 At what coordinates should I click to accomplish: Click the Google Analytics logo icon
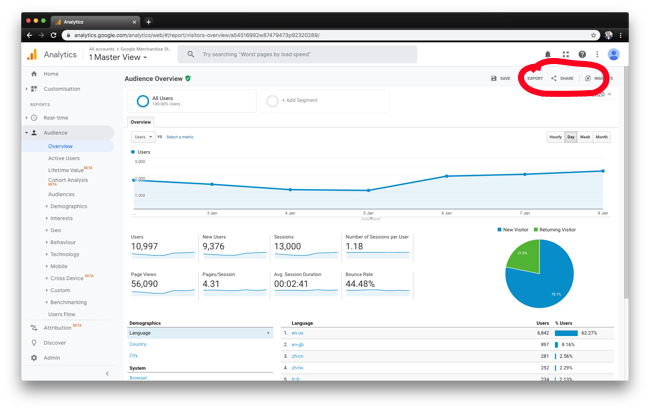click(32, 55)
